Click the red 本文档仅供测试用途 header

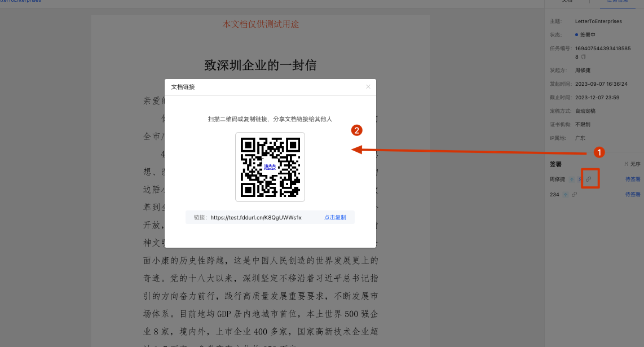point(261,24)
